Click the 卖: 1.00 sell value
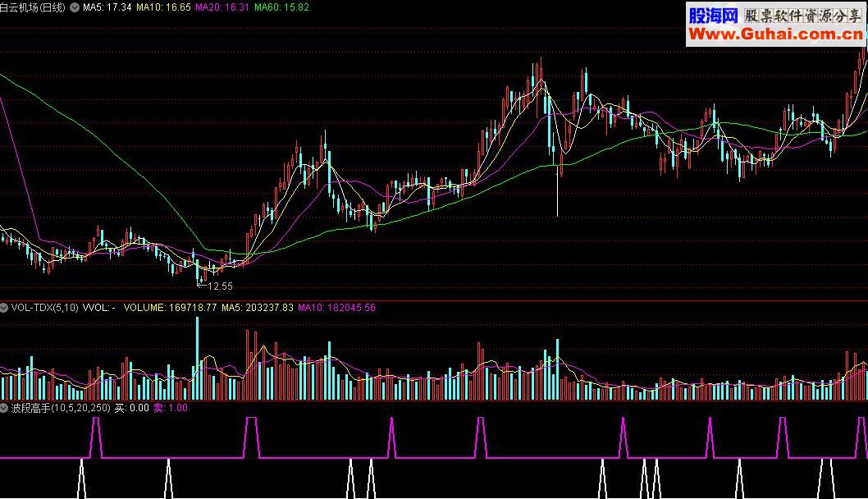868x499 pixels. tap(171, 408)
